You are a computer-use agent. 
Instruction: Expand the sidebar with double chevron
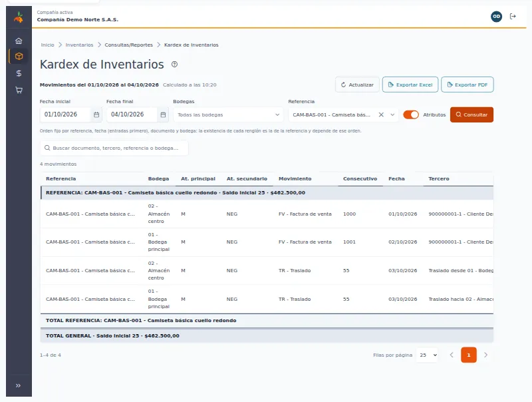click(x=19, y=385)
